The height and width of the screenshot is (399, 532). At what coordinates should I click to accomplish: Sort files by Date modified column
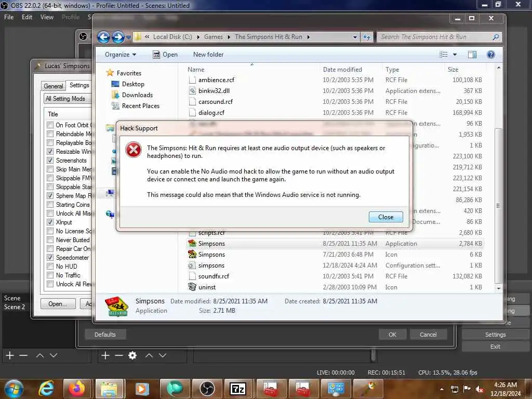pyautogui.click(x=342, y=69)
